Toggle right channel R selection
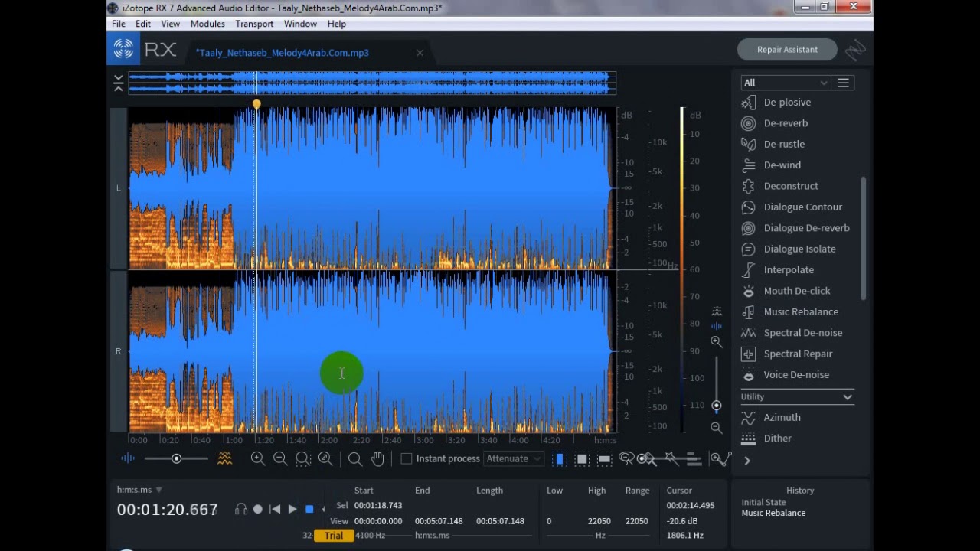Viewport: 980px width, 551px height. click(118, 351)
